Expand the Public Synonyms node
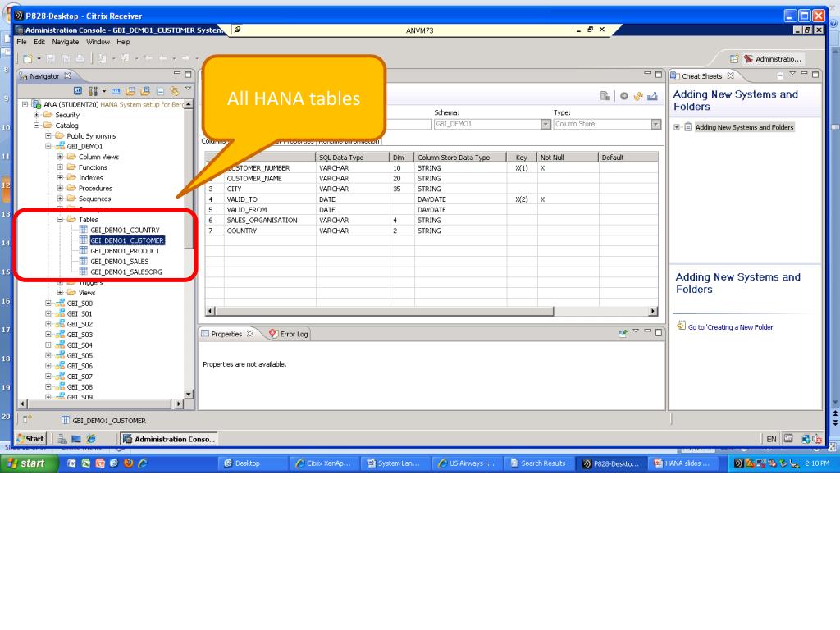Image resolution: width=840 pixels, height=630 pixels. (48, 135)
